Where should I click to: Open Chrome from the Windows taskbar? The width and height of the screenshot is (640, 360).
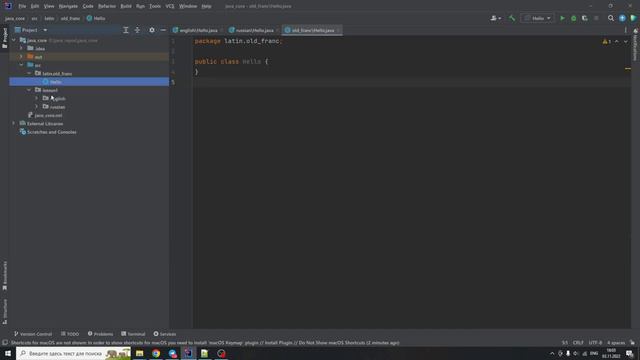tap(156, 353)
